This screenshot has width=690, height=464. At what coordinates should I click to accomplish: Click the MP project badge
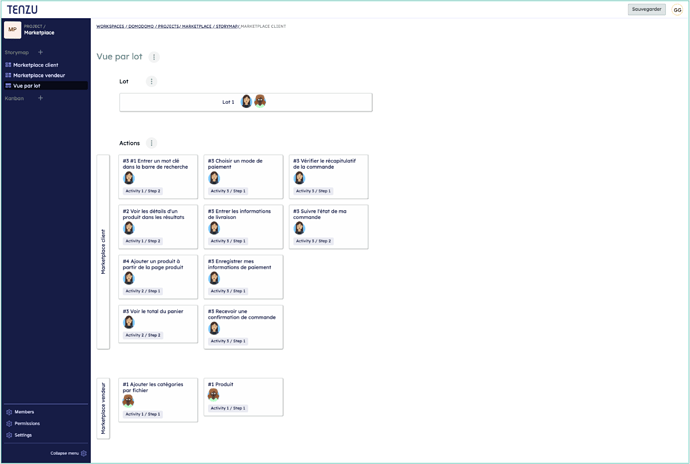(x=12, y=30)
